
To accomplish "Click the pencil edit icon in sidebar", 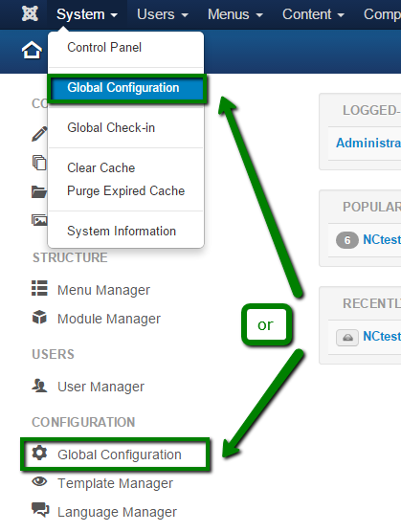I will tap(39, 133).
